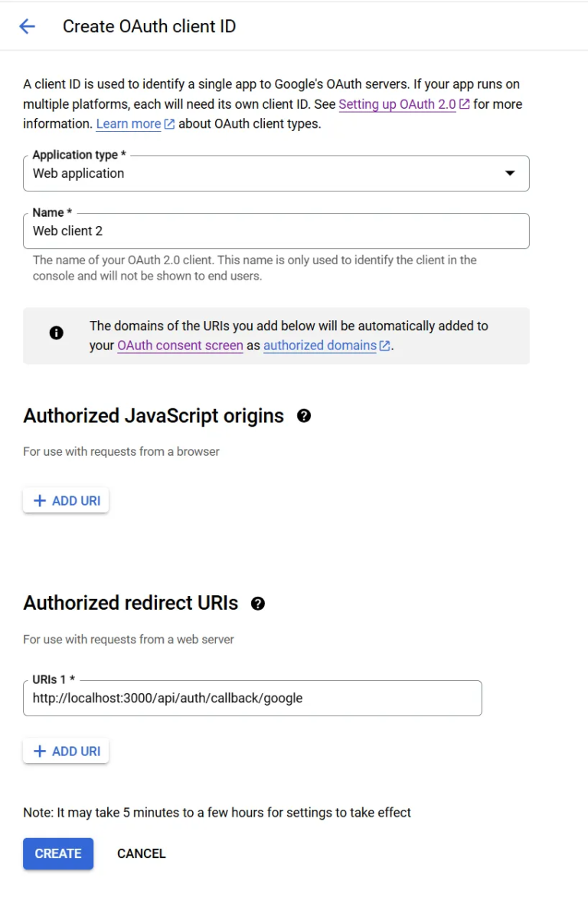Click the help icon next to Authorized redirect URIs
The height and width of the screenshot is (907, 588).
[x=258, y=603]
